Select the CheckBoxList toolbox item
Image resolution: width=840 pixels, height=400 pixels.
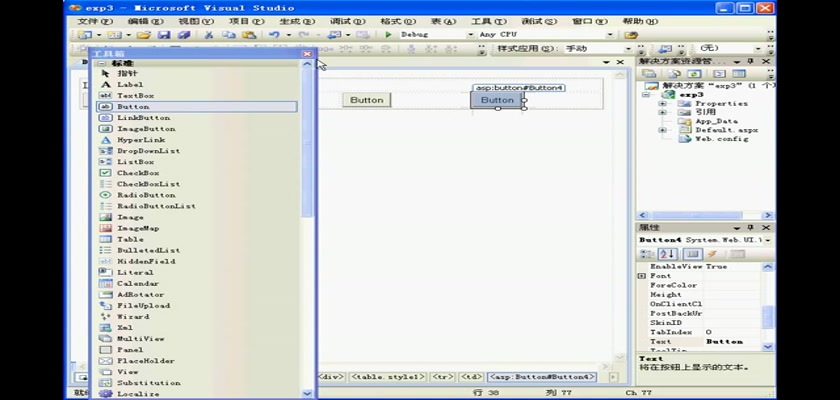tap(147, 184)
